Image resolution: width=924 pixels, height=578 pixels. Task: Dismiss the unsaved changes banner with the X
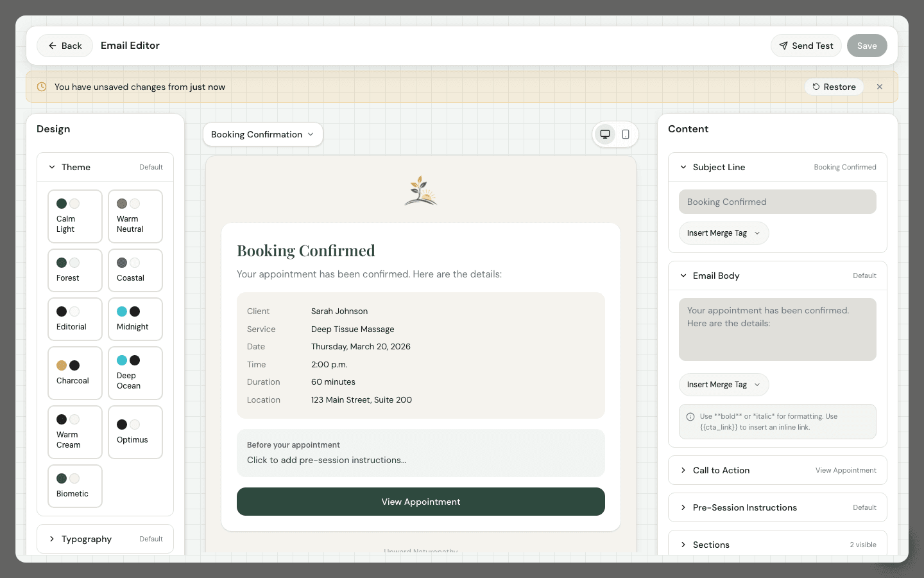click(x=880, y=87)
